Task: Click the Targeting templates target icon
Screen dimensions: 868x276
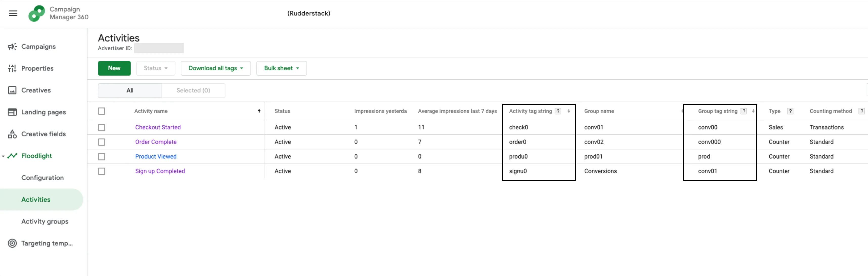Action: click(12, 243)
